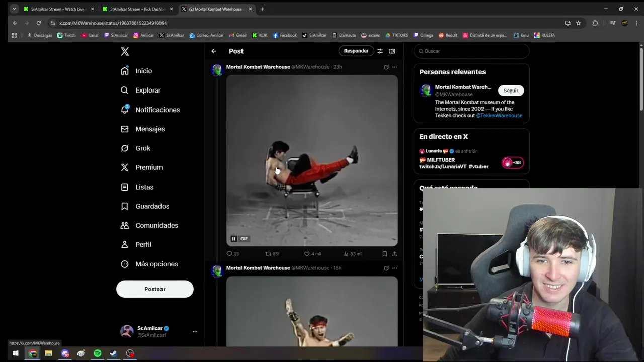
Task: Open Explorar in the sidebar
Action: pyautogui.click(x=141, y=90)
